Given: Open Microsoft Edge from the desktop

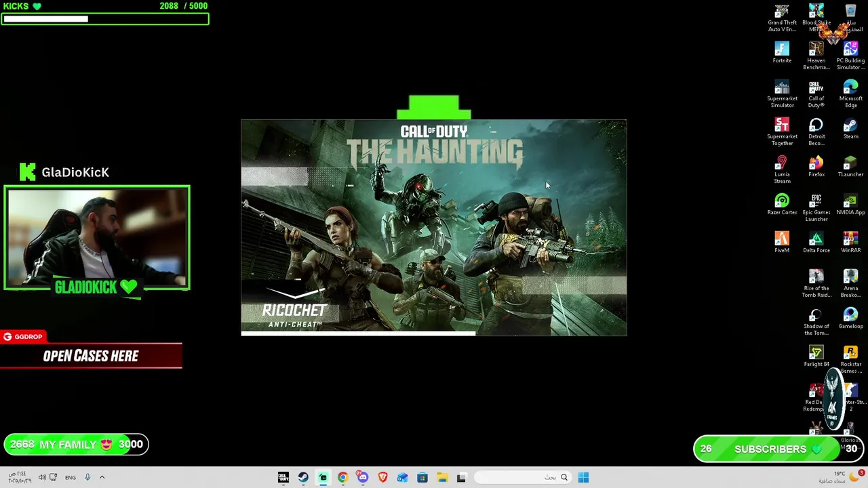Looking at the screenshot, I should click(x=850, y=94).
